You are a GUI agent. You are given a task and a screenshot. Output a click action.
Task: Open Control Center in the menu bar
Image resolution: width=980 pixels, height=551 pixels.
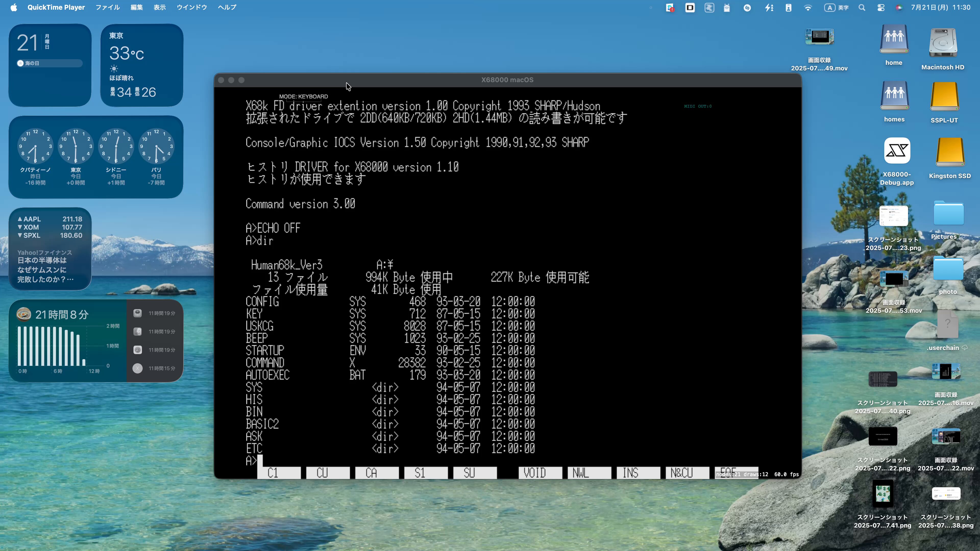pyautogui.click(x=881, y=8)
